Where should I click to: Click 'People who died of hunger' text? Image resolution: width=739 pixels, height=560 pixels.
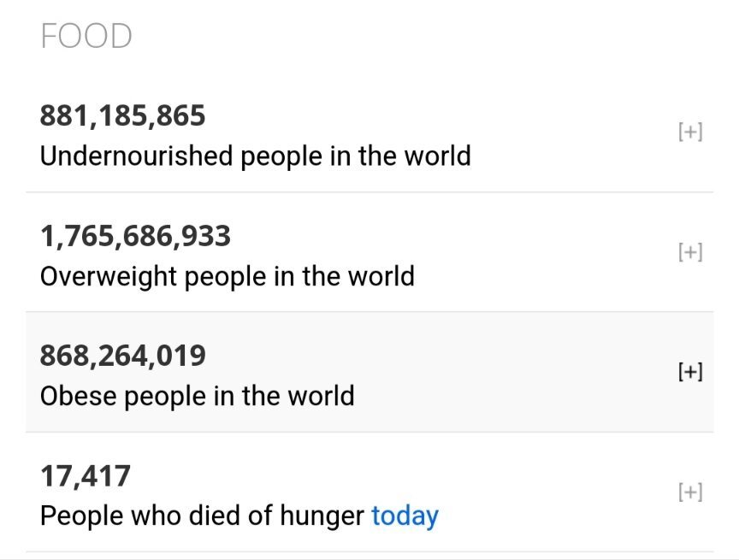202,516
